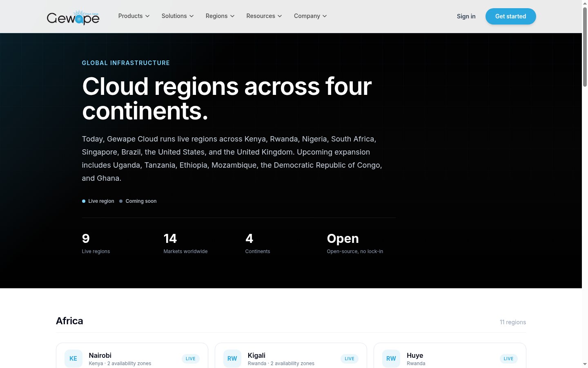Screen dimensions: 588x368
Task: Expand the Resources menu
Action: [x=264, y=16]
